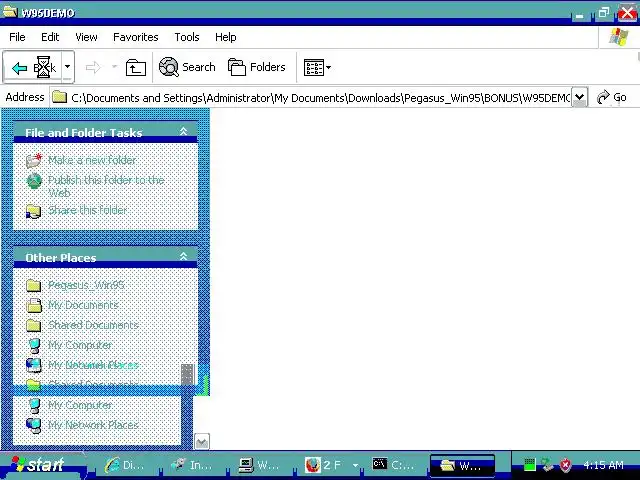Click the bottom My Network Places link
The image size is (640, 480).
(x=93, y=425)
